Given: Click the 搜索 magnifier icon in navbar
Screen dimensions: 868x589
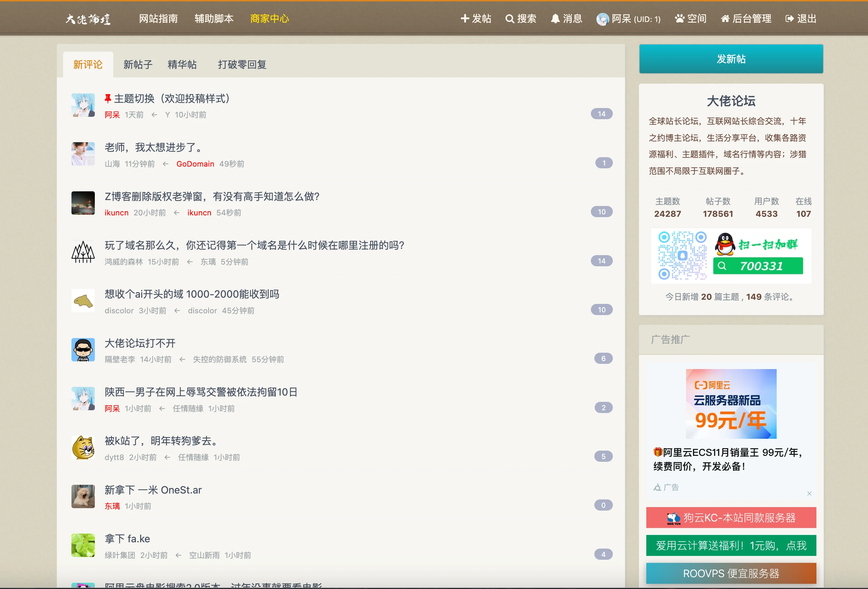Looking at the screenshot, I should point(509,19).
